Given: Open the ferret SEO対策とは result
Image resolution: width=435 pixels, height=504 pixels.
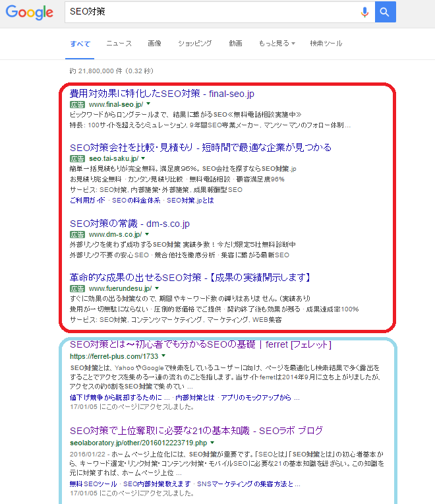Looking at the screenshot, I should click(200, 344).
